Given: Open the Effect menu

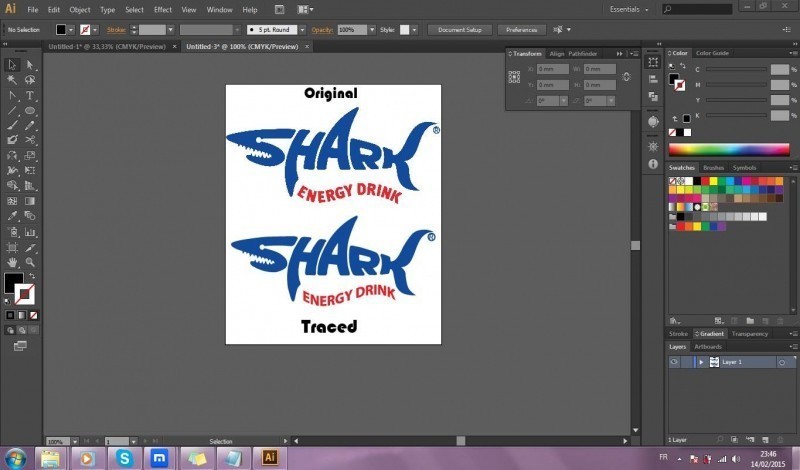Looking at the screenshot, I should point(163,10).
